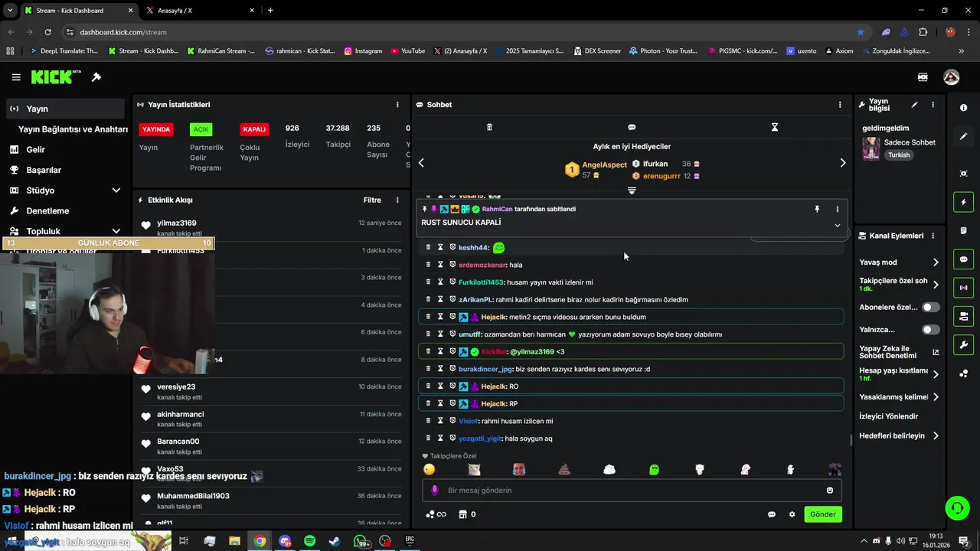Open the profile avatar menu
The width and height of the screenshot is (980, 551).
[951, 77]
